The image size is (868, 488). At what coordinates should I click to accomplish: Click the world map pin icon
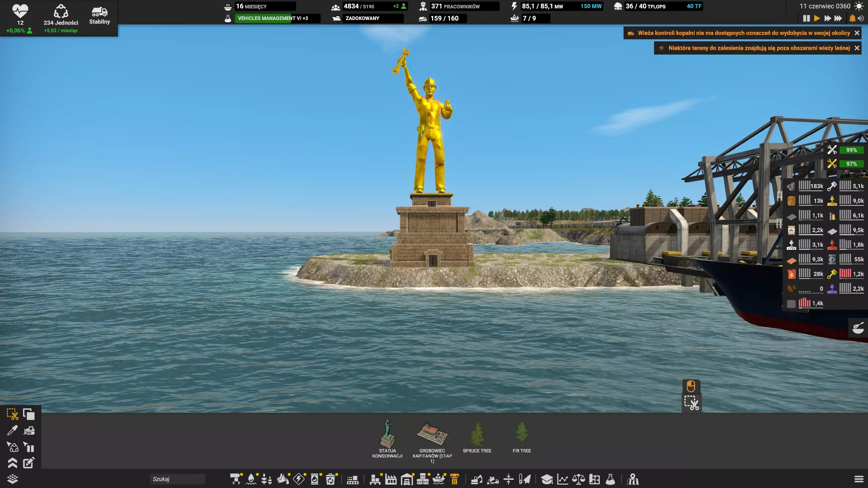pyautogui.click(x=633, y=479)
